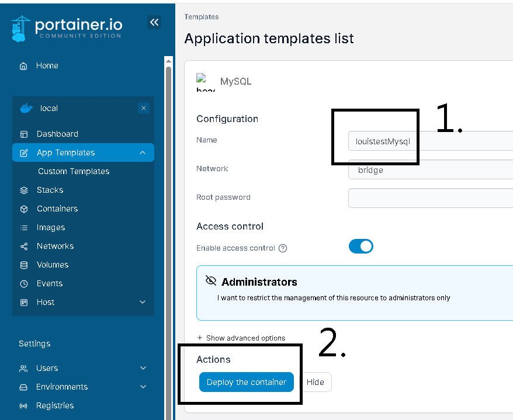This screenshot has height=420, width=513.
Task: Click Deploy the container button
Action: point(247,382)
